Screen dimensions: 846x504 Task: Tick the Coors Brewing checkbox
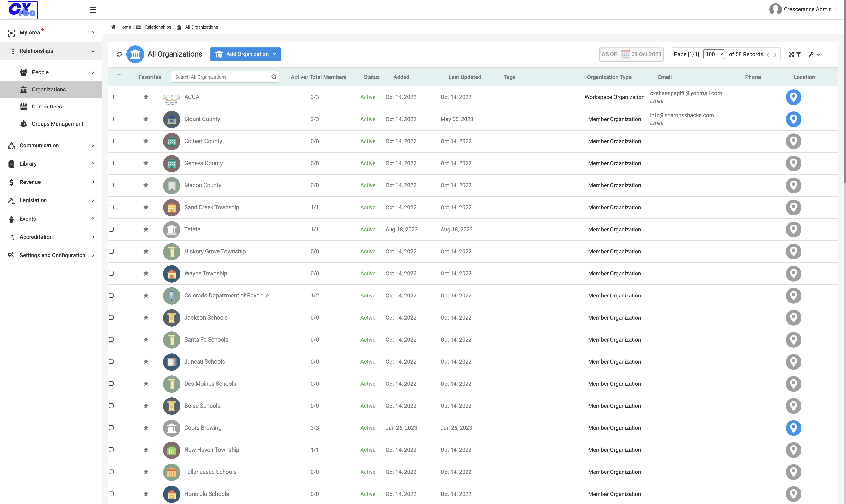click(x=111, y=428)
